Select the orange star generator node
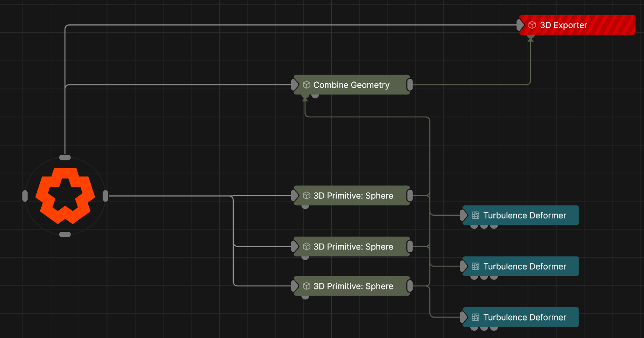The image size is (644, 338). [65, 196]
